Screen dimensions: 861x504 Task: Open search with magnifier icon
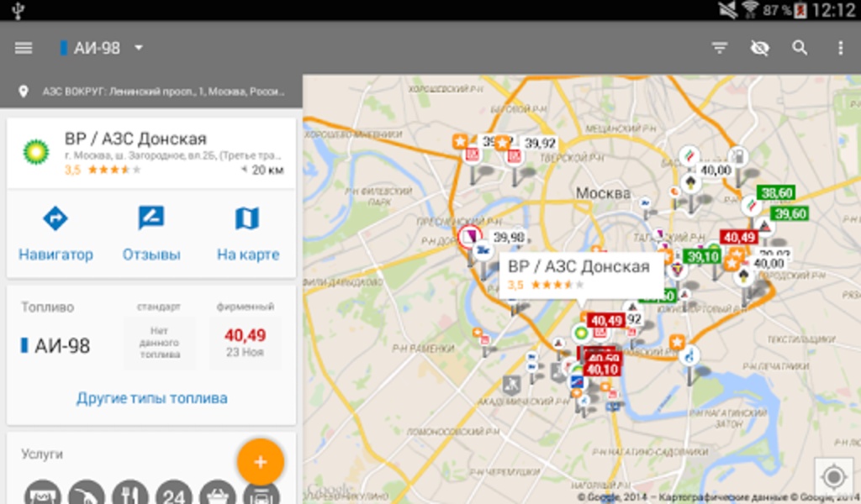pyautogui.click(x=800, y=48)
